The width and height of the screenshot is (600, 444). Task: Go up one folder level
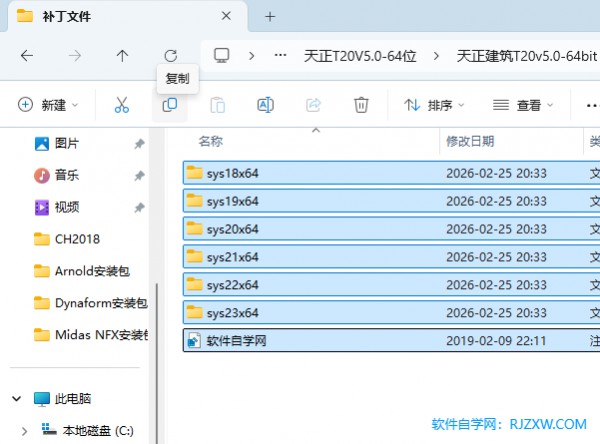pyautogui.click(x=122, y=56)
